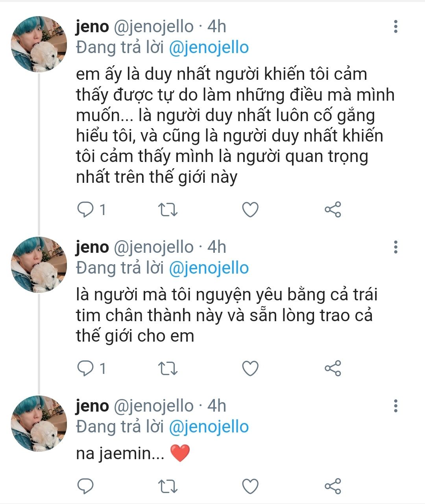Screen dimensions: 425x504
Task: Reply to the 'trái tim chân thành' tweet
Action: pyautogui.click(x=85, y=368)
